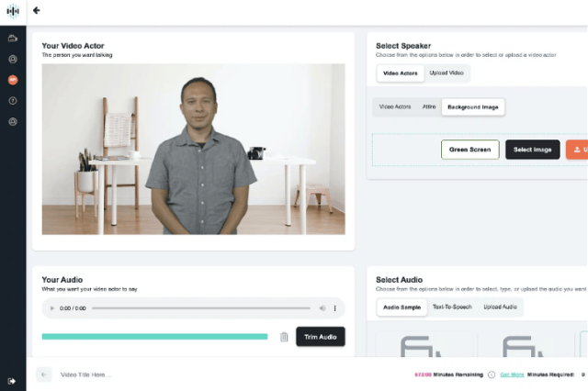
Task: Click the audio playback seek bar
Action: pos(202,308)
